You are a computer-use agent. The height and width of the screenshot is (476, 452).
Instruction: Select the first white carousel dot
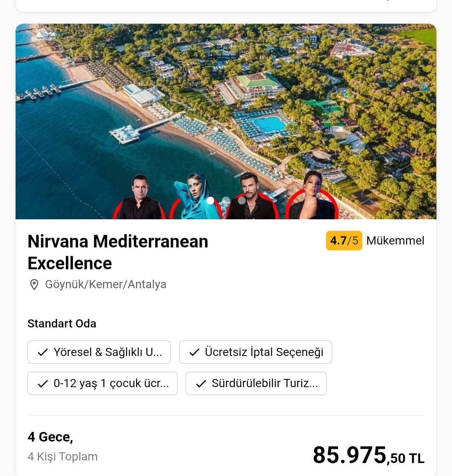[210, 200]
